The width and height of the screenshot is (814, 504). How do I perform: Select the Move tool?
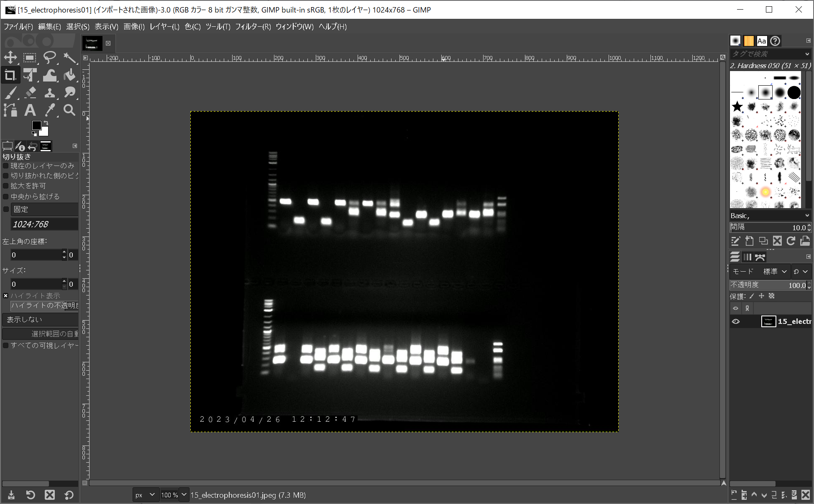click(x=10, y=57)
